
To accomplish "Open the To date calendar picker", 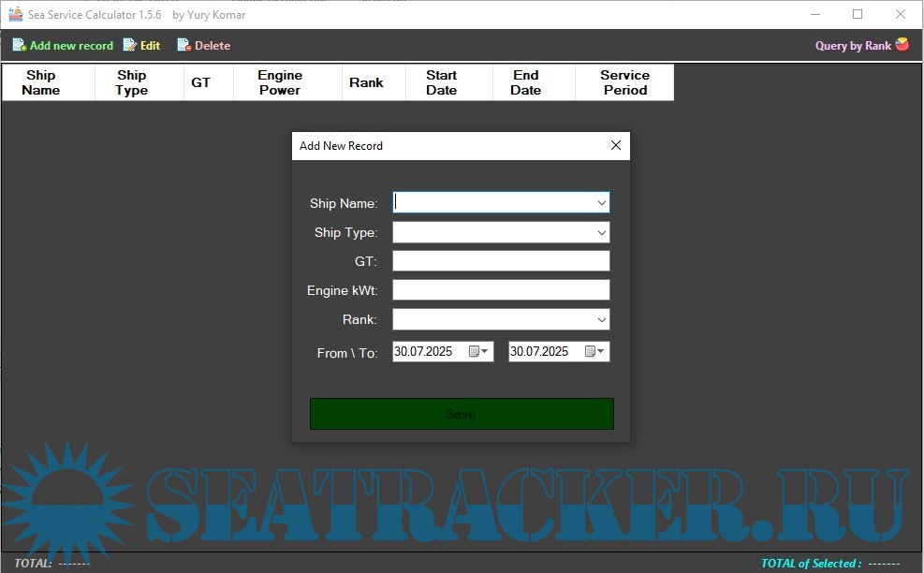I will (594, 352).
